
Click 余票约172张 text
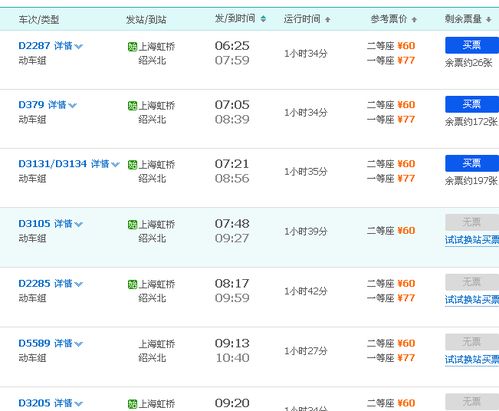[x=471, y=122]
